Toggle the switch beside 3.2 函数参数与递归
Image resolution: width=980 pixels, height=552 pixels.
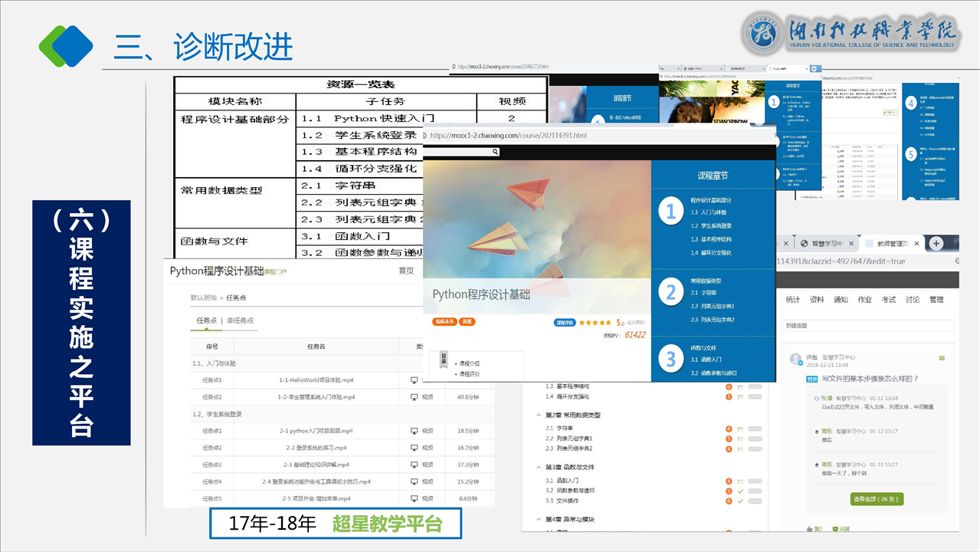click(755, 491)
